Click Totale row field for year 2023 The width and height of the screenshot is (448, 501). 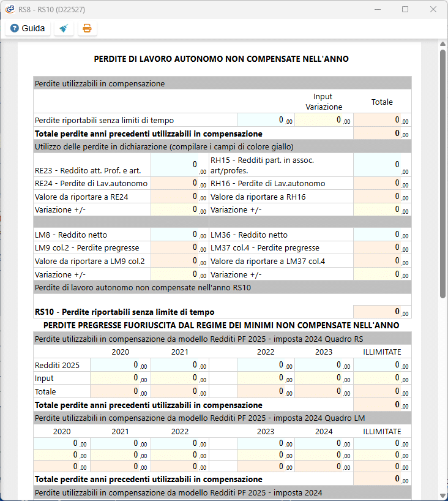[324, 391]
